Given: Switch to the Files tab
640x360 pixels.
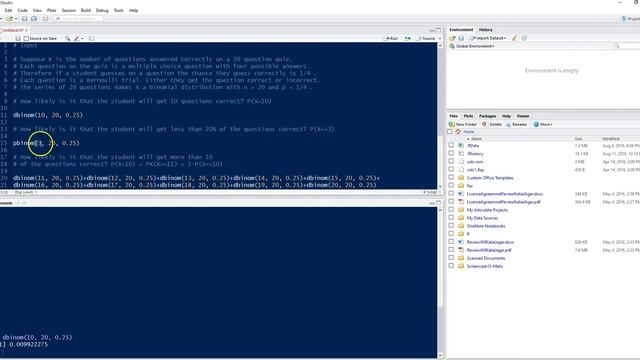Looking at the screenshot, I should (453, 116).
